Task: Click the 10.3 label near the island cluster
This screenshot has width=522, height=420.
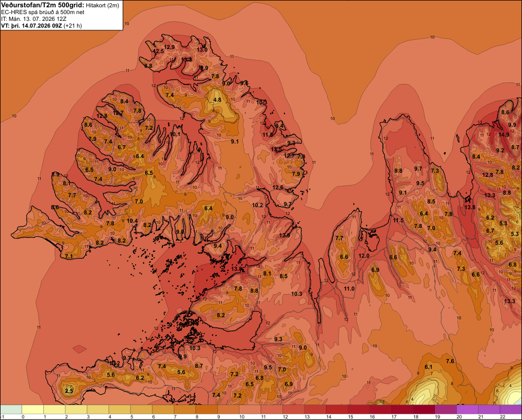Action: coord(195,348)
